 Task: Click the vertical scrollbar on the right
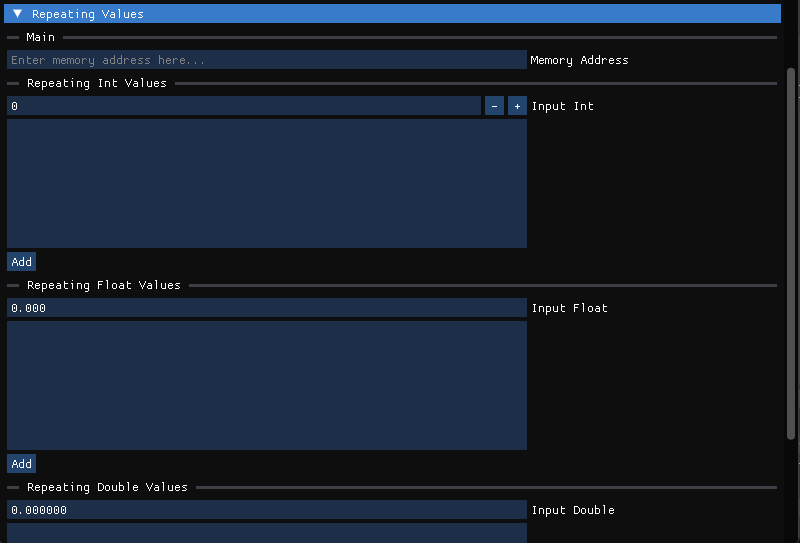[792, 250]
